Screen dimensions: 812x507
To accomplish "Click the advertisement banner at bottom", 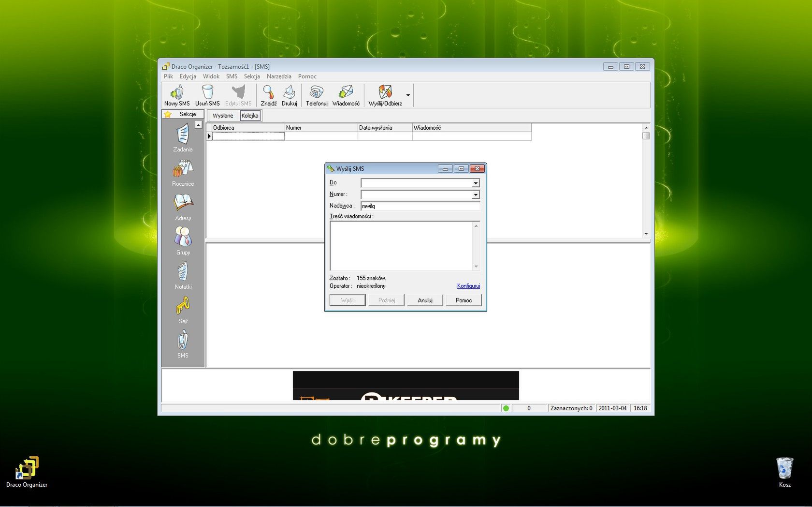I will [x=406, y=386].
